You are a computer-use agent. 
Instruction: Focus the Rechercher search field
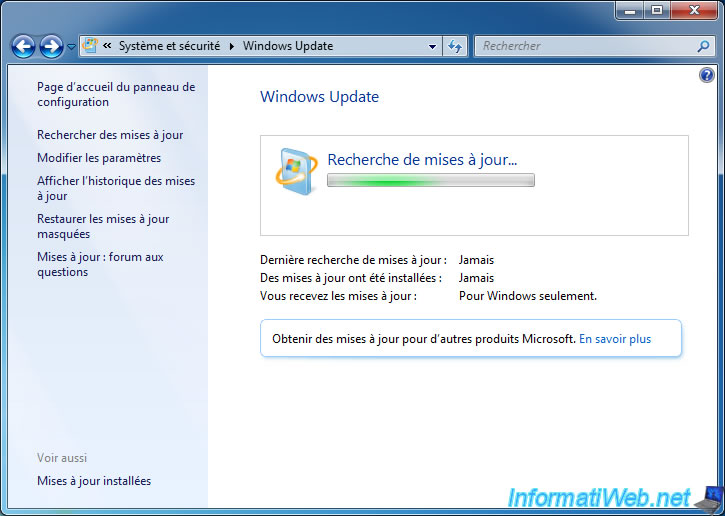coord(585,46)
